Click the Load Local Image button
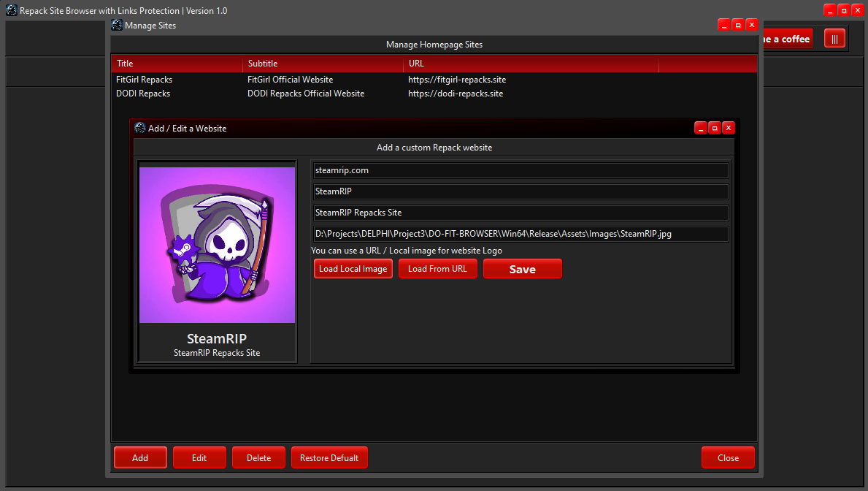 tap(353, 269)
